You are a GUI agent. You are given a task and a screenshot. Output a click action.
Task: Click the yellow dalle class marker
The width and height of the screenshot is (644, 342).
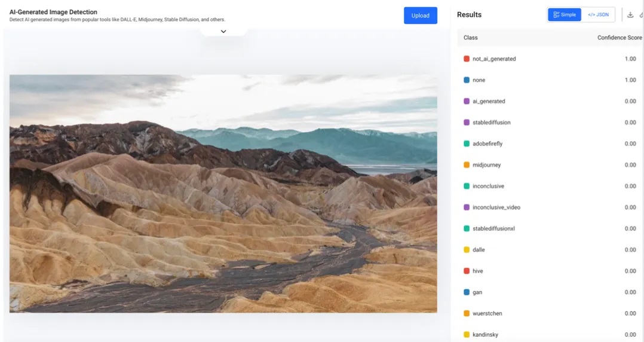467,250
